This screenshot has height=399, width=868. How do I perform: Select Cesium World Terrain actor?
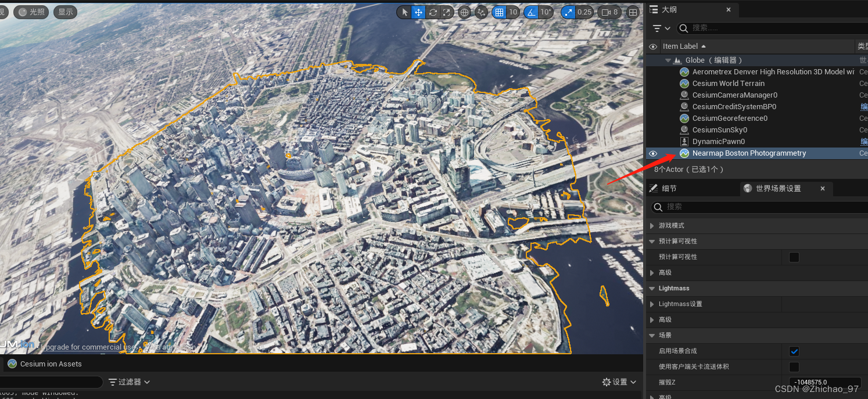click(x=729, y=84)
